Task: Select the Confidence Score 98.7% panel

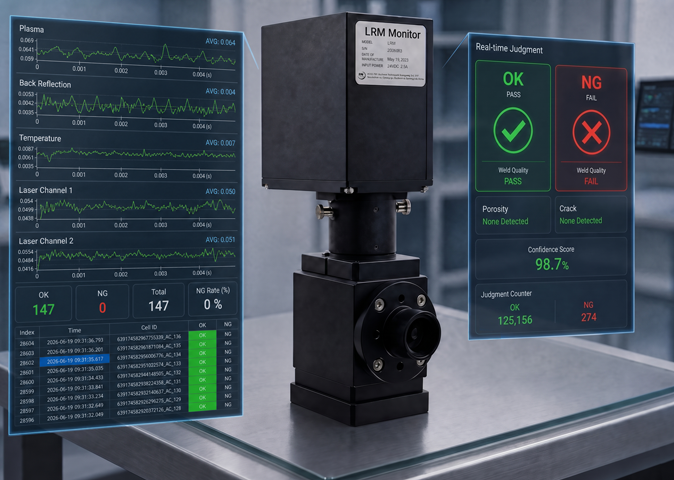Action: (551, 258)
